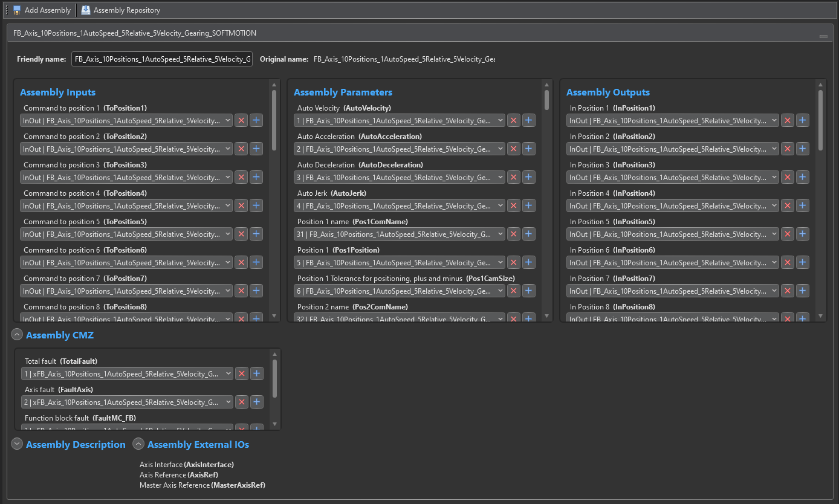Remove the AutoAcceleration parameter mapping
This screenshot has width=839, height=504.
pyautogui.click(x=514, y=149)
